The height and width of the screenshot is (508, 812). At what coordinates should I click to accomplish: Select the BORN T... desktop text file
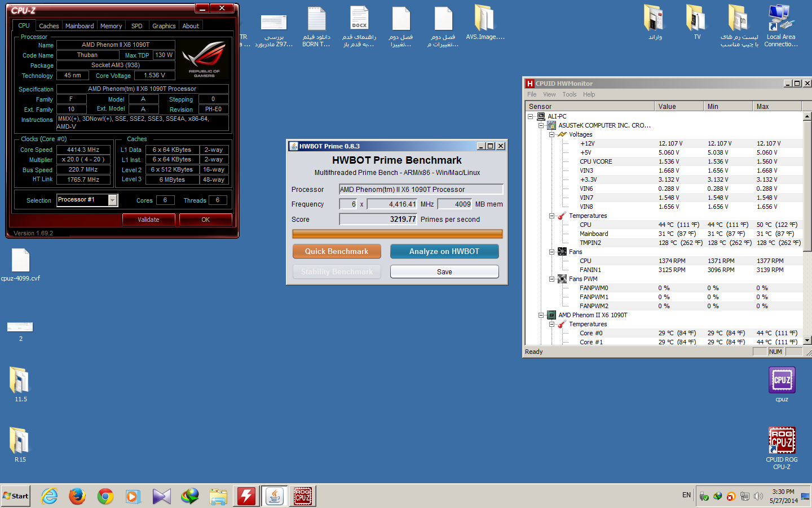[x=316, y=25]
